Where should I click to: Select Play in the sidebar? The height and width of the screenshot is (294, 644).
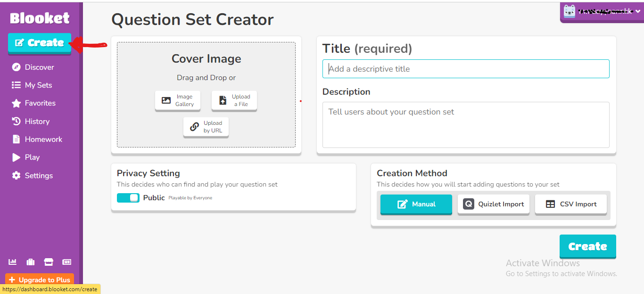[26, 157]
